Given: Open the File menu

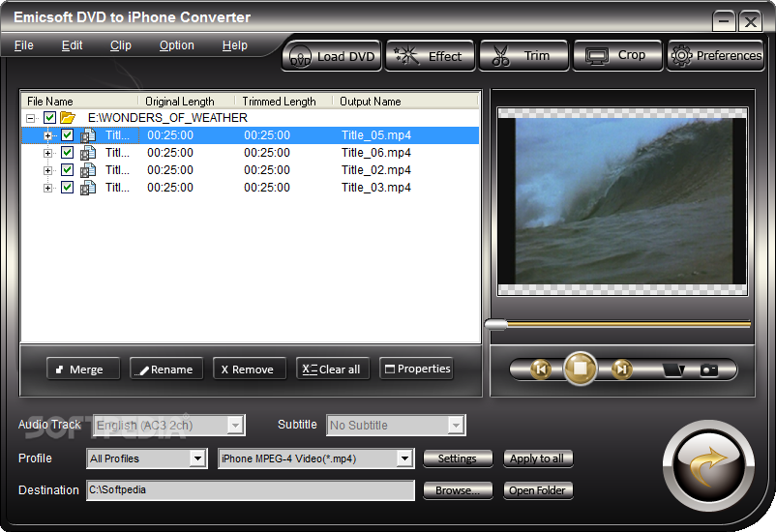Looking at the screenshot, I should [24, 45].
